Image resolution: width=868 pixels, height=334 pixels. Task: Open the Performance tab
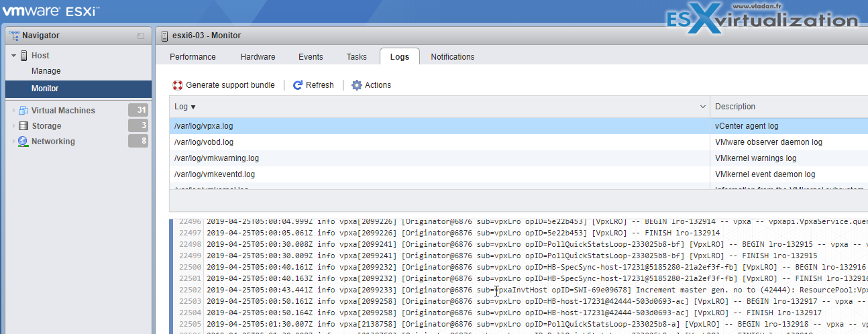[193, 57]
